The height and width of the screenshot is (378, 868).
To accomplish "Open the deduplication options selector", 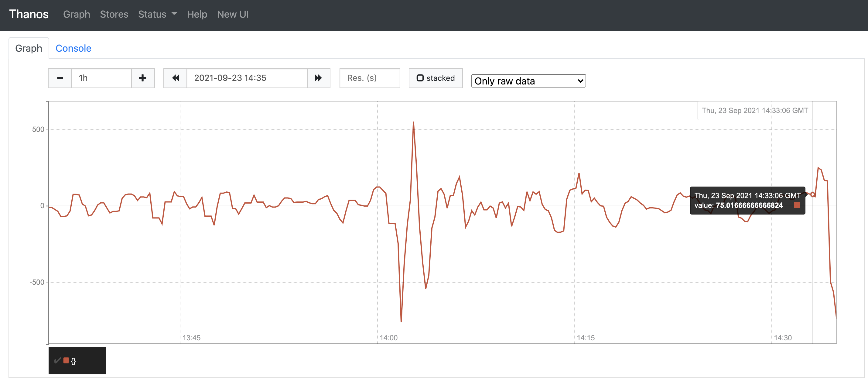I will (x=528, y=81).
